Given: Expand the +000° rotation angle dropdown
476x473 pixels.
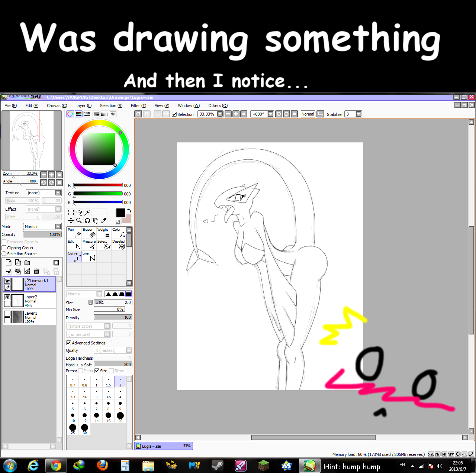Looking at the screenshot, I should [x=270, y=114].
